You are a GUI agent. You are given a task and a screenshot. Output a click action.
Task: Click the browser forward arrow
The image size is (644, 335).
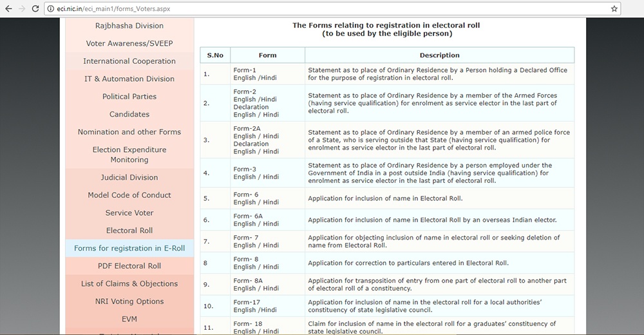click(23, 9)
